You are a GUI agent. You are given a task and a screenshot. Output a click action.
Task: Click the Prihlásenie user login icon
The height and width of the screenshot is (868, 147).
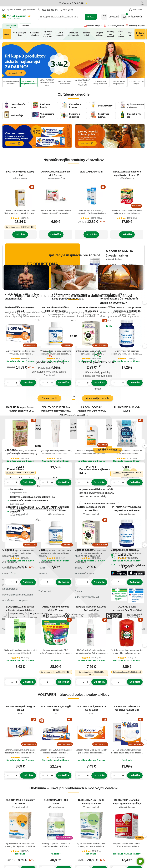pyautogui.click(x=130, y=10)
